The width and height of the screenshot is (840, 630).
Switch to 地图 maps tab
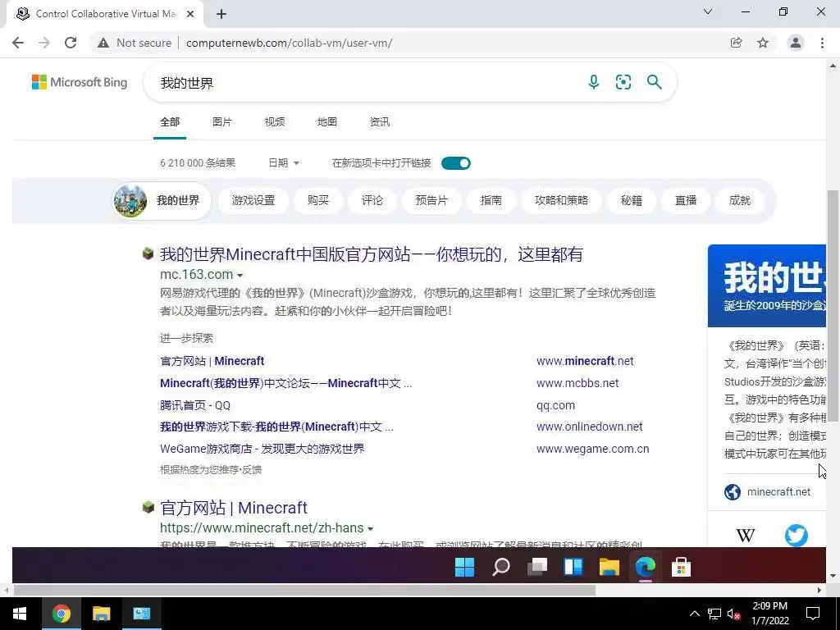pyautogui.click(x=326, y=122)
